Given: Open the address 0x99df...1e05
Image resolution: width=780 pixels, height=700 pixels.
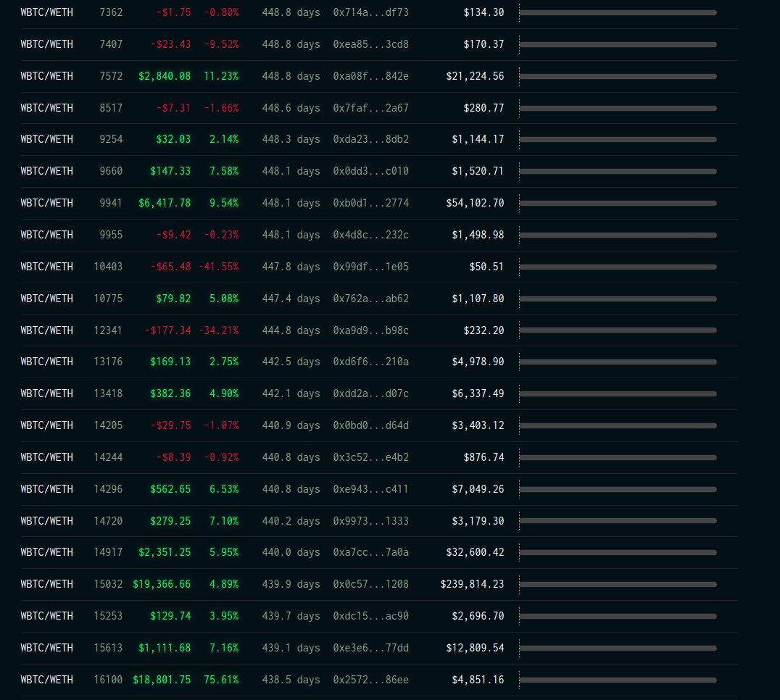Looking at the screenshot, I should tap(370, 267).
